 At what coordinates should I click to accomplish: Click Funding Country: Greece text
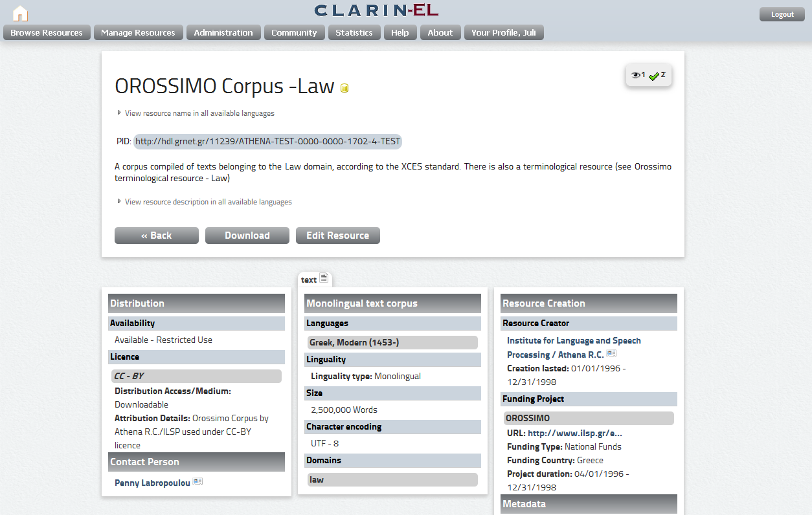pos(555,461)
